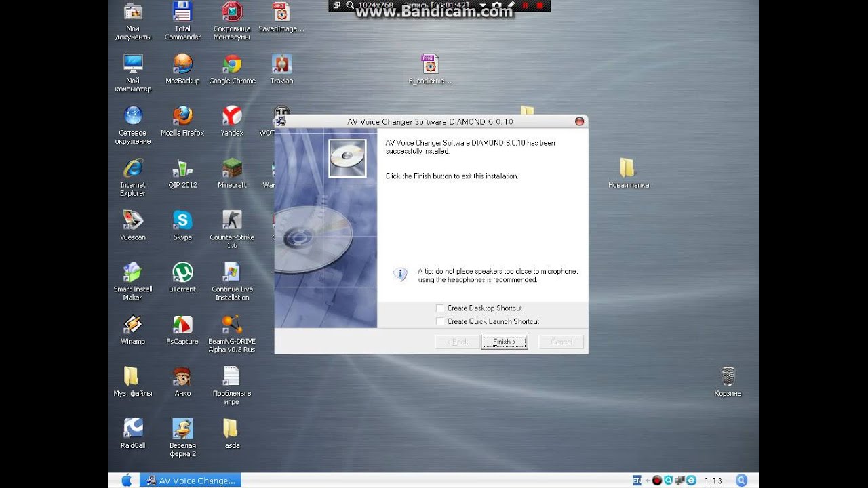868x488 pixels.
Task: Launch Minecraft from desktop
Action: point(232,174)
